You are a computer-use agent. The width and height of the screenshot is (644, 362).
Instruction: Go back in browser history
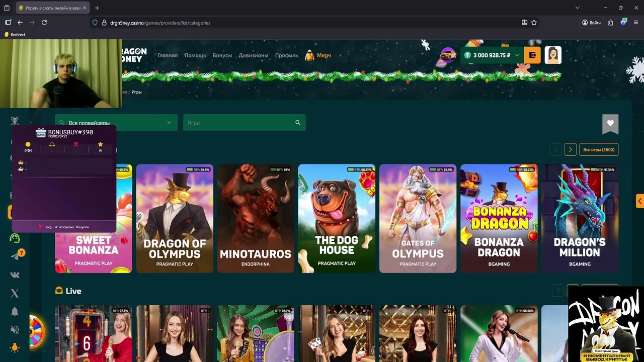[20, 23]
